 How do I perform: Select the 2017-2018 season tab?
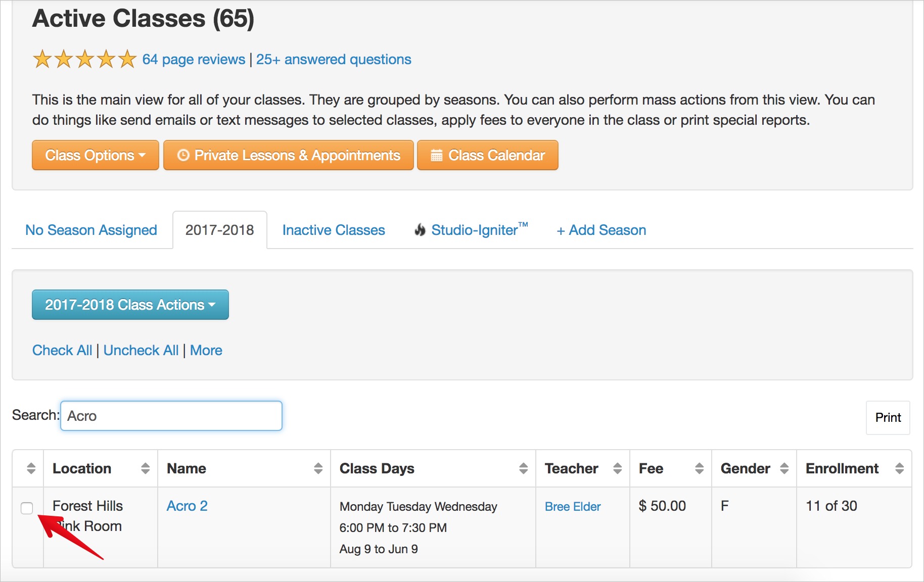point(220,230)
